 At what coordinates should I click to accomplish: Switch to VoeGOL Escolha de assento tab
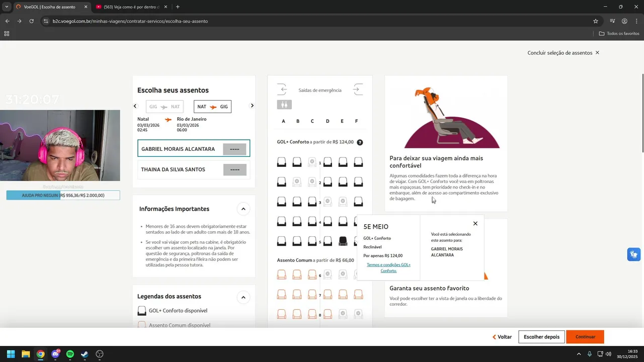(49, 7)
